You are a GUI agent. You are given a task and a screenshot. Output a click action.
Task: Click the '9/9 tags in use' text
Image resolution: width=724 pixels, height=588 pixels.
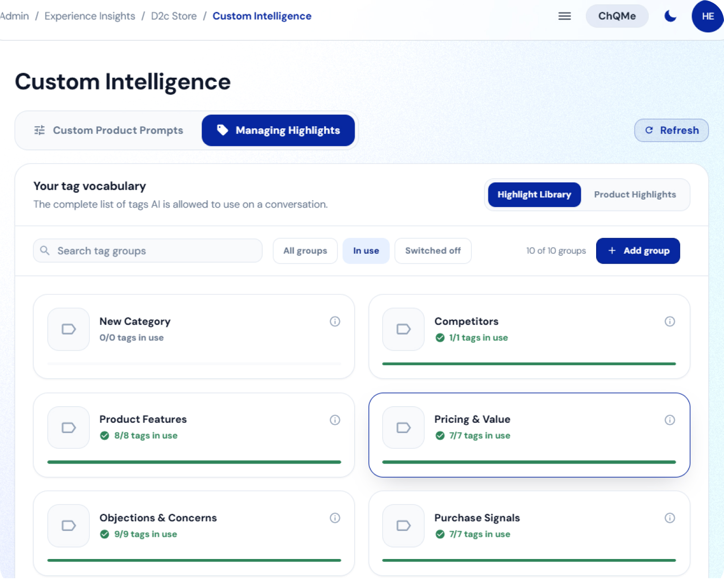click(x=146, y=534)
